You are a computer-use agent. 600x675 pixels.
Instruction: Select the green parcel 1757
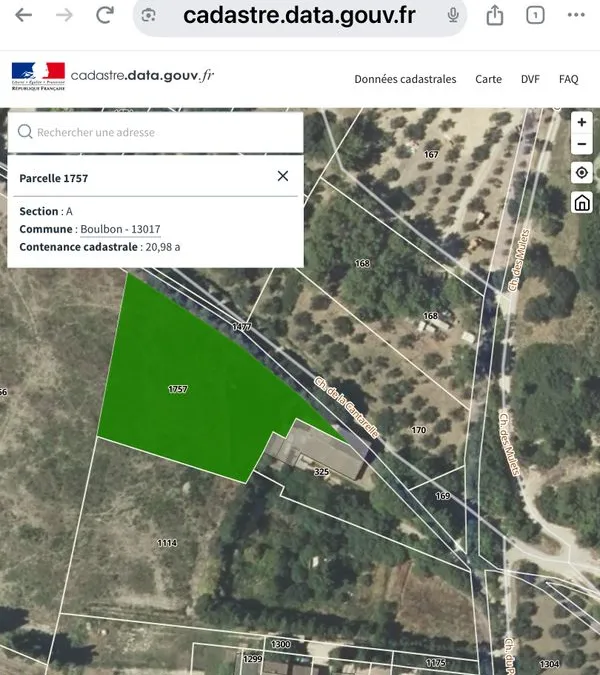tap(177, 389)
